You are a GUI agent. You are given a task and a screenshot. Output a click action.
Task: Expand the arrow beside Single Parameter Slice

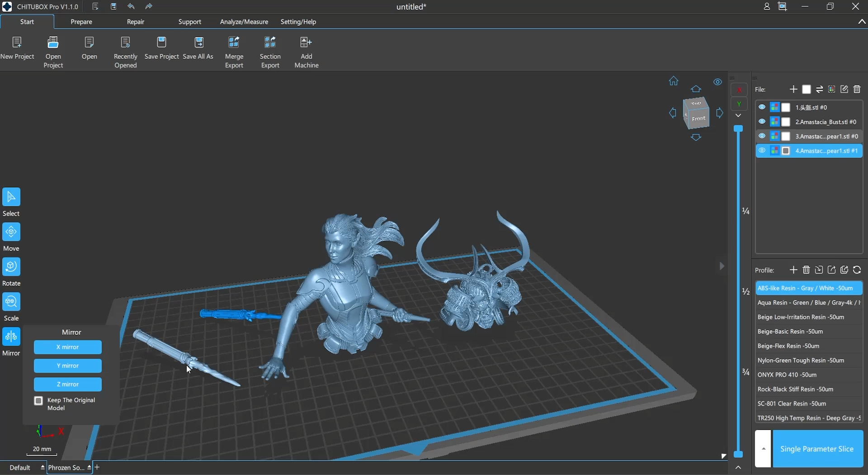pyautogui.click(x=763, y=449)
